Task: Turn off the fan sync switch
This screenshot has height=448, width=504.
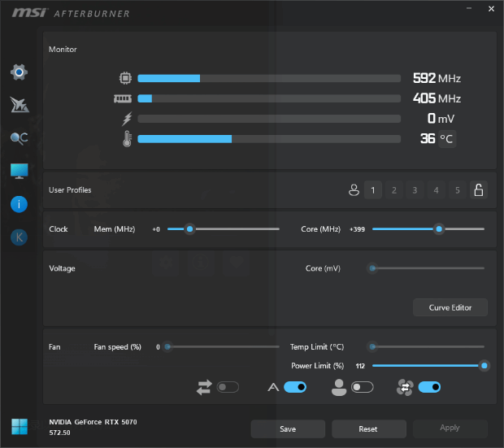Action: (429, 387)
